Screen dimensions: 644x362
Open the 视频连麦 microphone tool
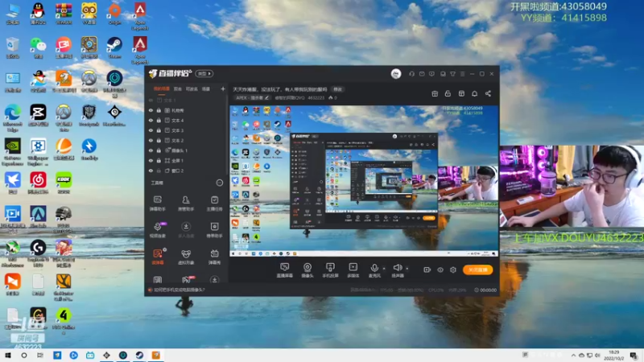pyautogui.click(x=157, y=229)
